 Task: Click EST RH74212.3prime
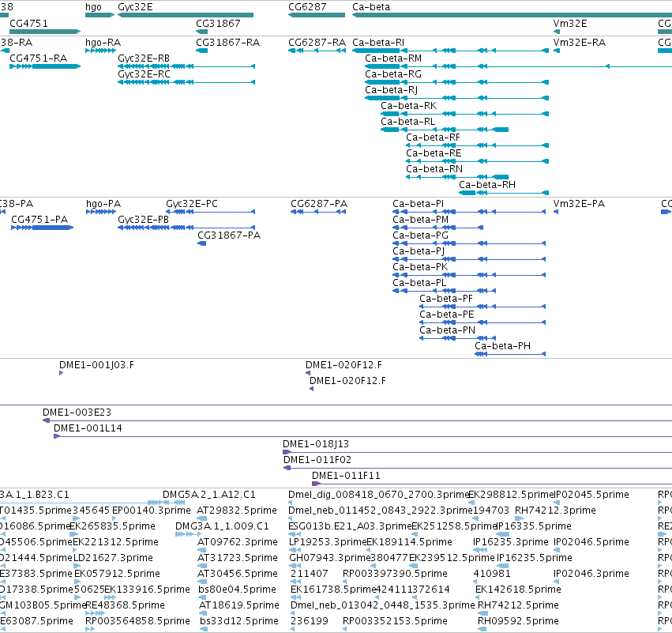[x=555, y=511]
